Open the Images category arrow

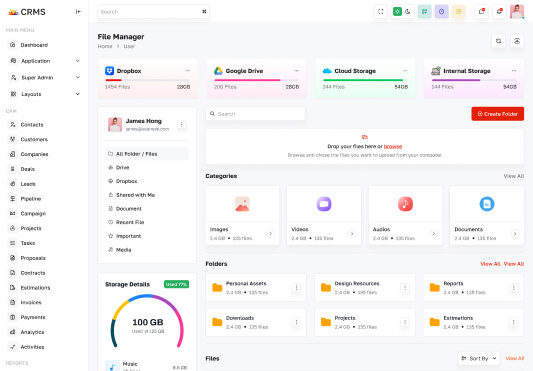[270, 233]
